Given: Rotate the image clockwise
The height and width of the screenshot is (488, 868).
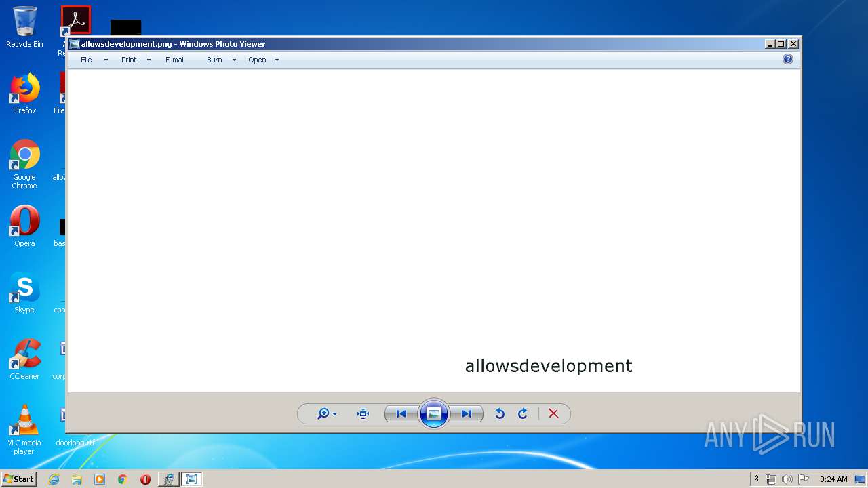Looking at the screenshot, I should pos(523,413).
